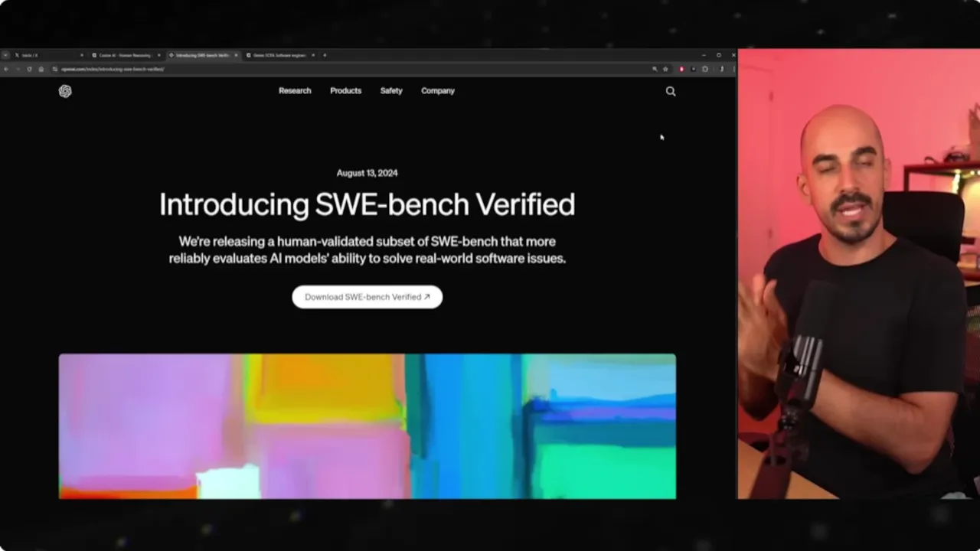980x551 pixels.
Task: Click the August 13, 2024 date
Action: [x=367, y=173]
